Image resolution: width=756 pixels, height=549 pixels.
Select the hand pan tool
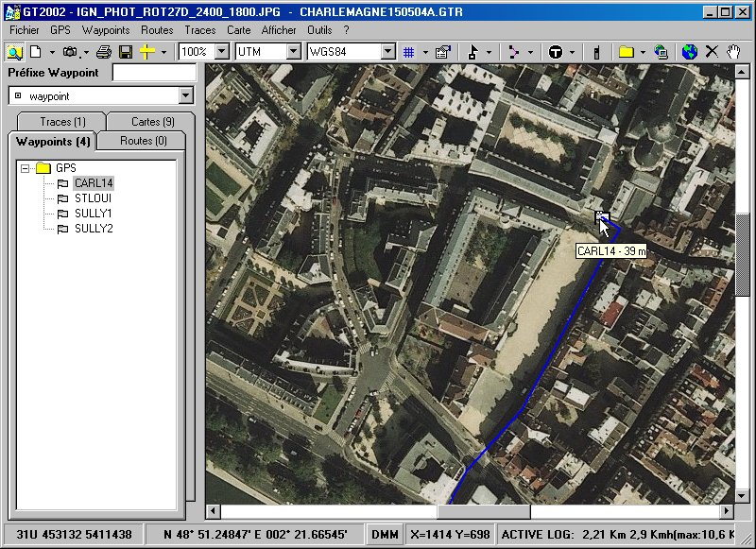[732, 52]
